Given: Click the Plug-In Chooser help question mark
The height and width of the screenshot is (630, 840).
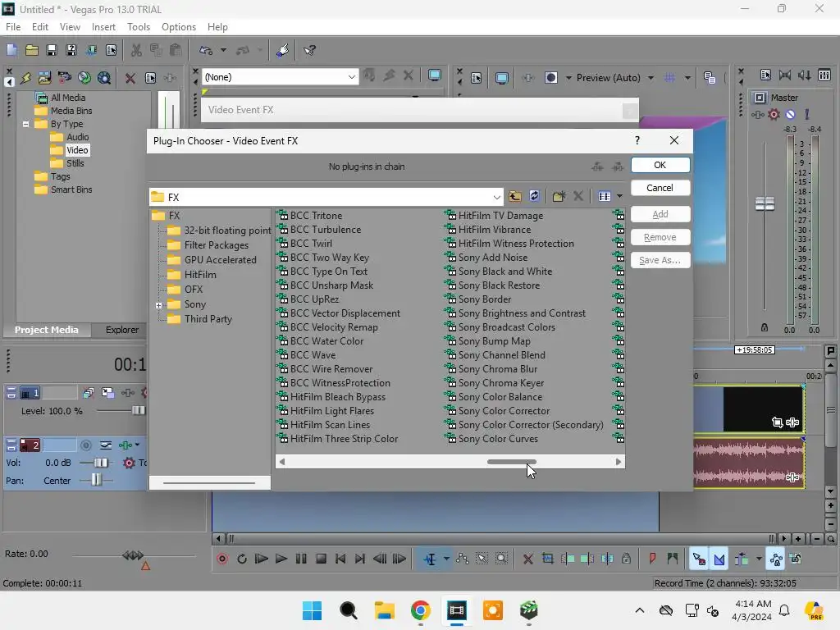Looking at the screenshot, I should point(637,140).
